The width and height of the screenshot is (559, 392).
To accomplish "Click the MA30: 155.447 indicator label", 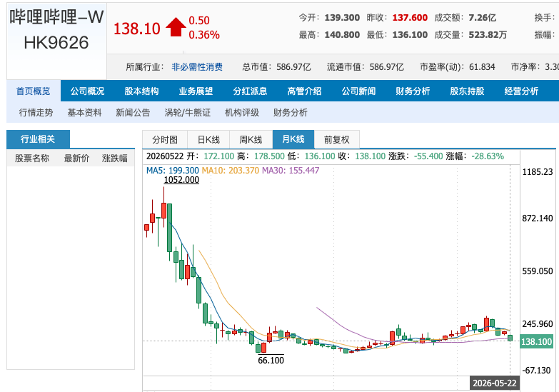I will tap(291, 171).
